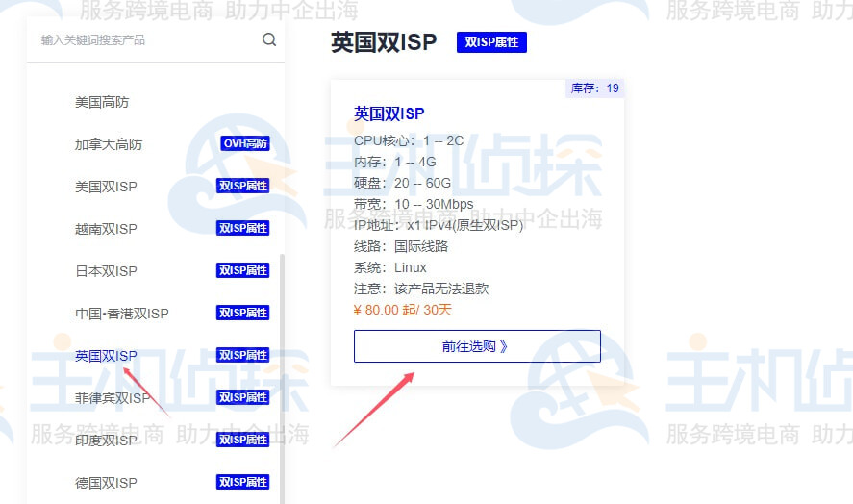Viewport: 853px width, 504px height.
Task: Select 美国高防 in the sidebar
Action: coord(102,102)
